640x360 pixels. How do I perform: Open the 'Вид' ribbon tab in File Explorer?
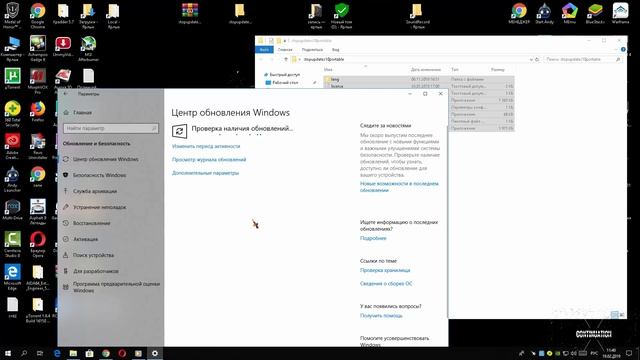336,50
